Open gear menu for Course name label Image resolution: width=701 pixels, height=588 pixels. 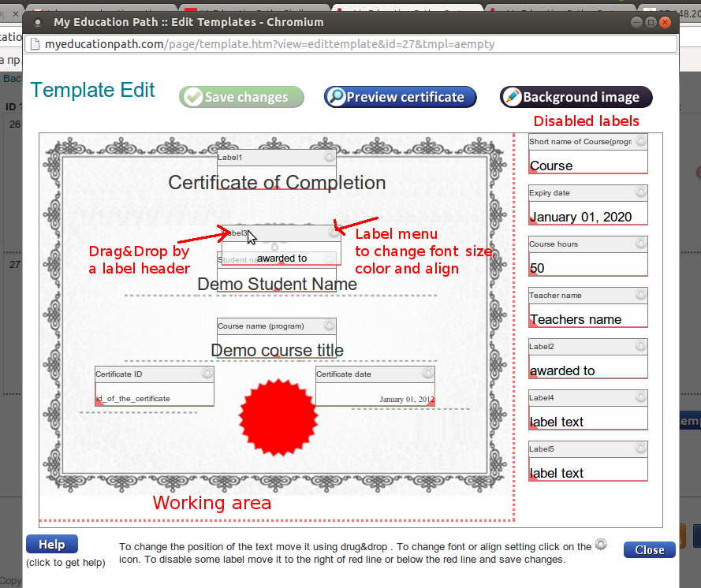pyautogui.click(x=329, y=326)
